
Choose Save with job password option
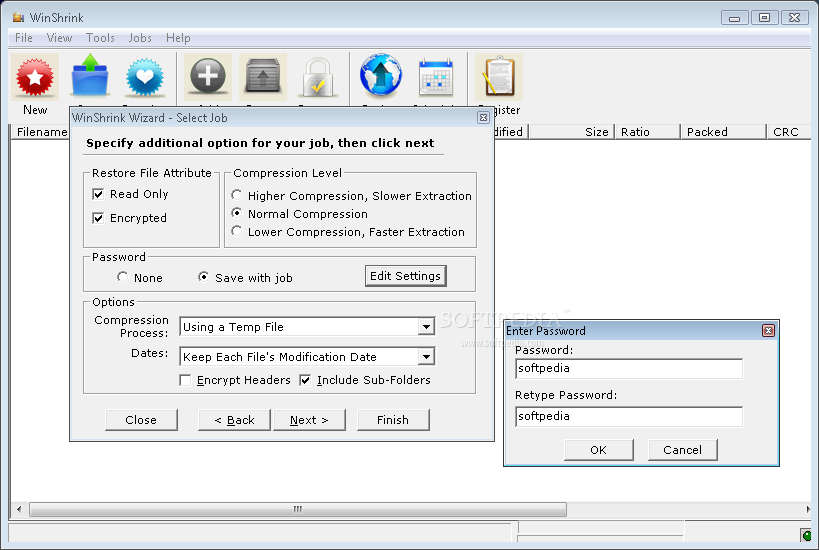(203, 277)
